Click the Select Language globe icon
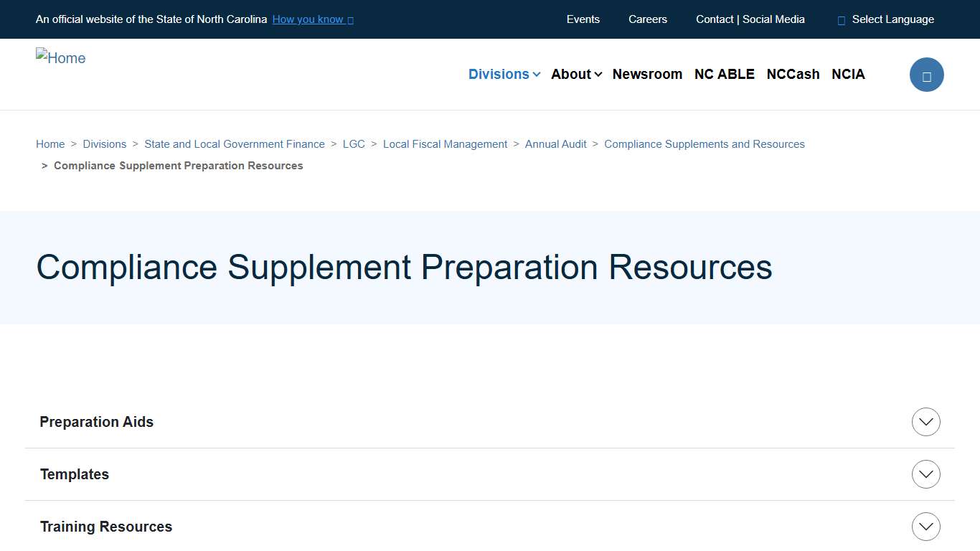The width and height of the screenshot is (980, 551). point(840,19)
